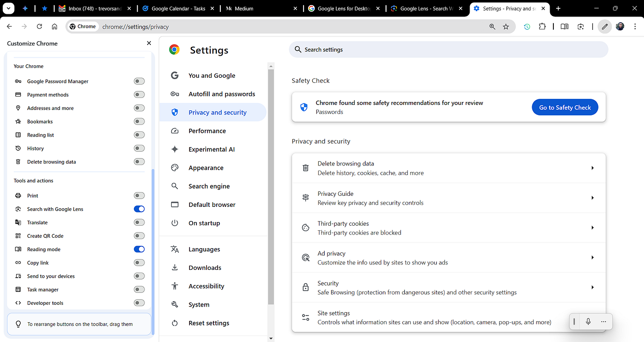This screenshot has width=644, height=342.
Task: Switch to the Gmail Inbox tab
Action: click(x=95, y=8)
